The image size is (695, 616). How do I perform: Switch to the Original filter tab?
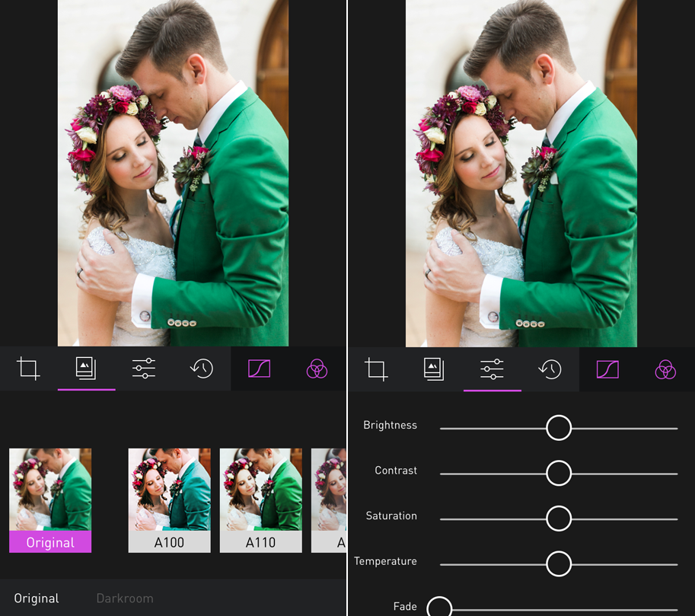(x=37, y=598)
